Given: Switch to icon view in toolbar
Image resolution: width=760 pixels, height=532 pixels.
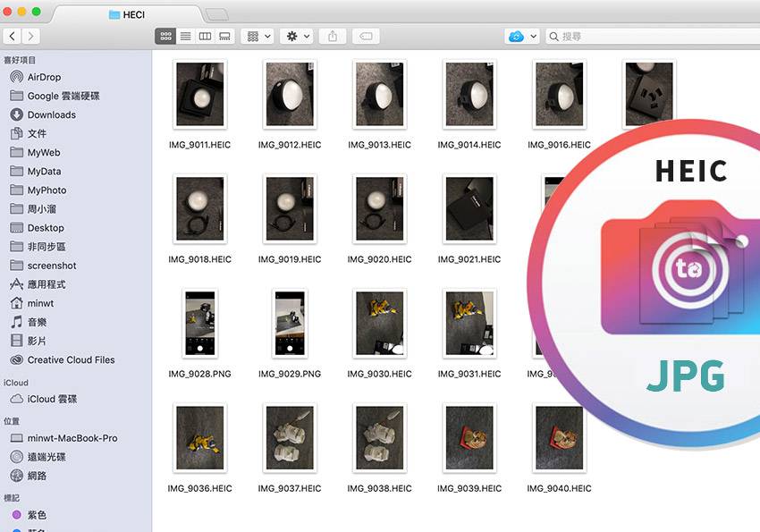Looking at the screenshot, I should (165, 37).
